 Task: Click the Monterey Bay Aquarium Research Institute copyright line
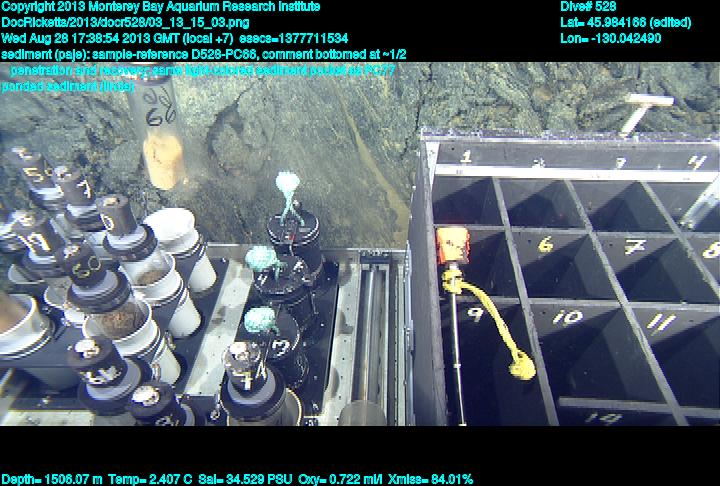tap(161, 7)
